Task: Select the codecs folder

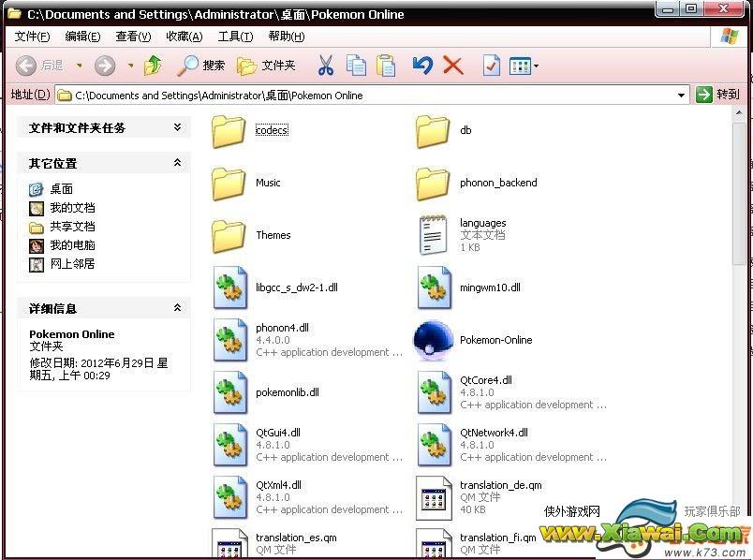Action: [250, 130]
